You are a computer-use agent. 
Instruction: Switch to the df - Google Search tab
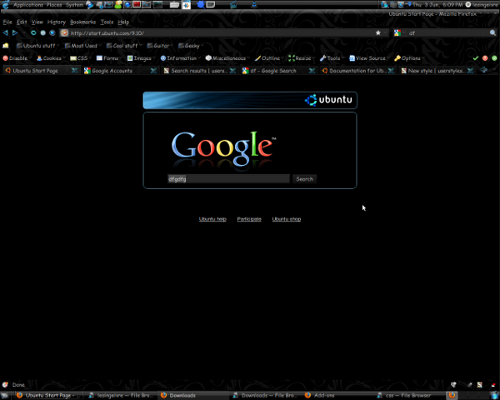point(273,71)
